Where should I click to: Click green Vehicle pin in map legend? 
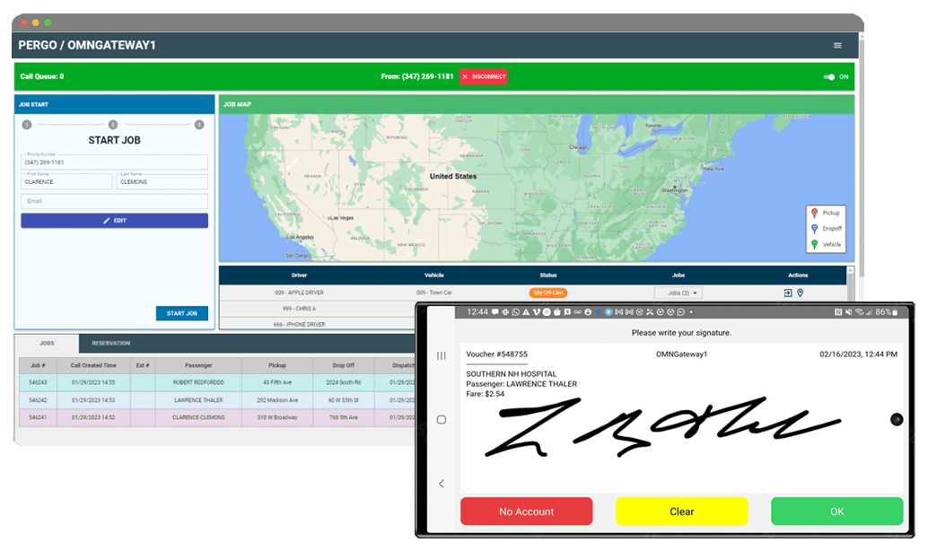814,244
